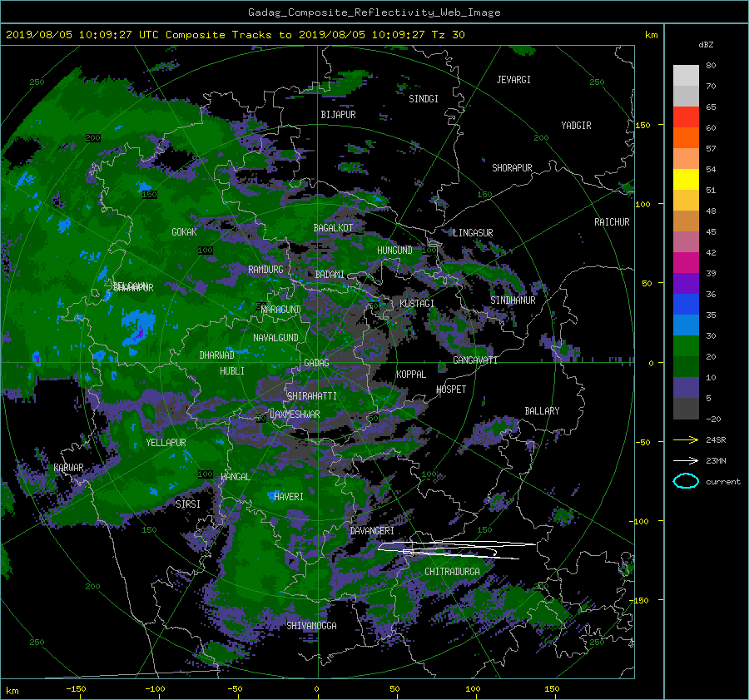
Task: Click the BAGALKOT city label
Action: (x=333, y=228)
